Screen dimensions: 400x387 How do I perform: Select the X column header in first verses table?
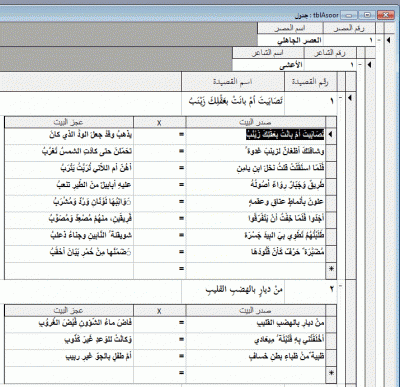159,122
